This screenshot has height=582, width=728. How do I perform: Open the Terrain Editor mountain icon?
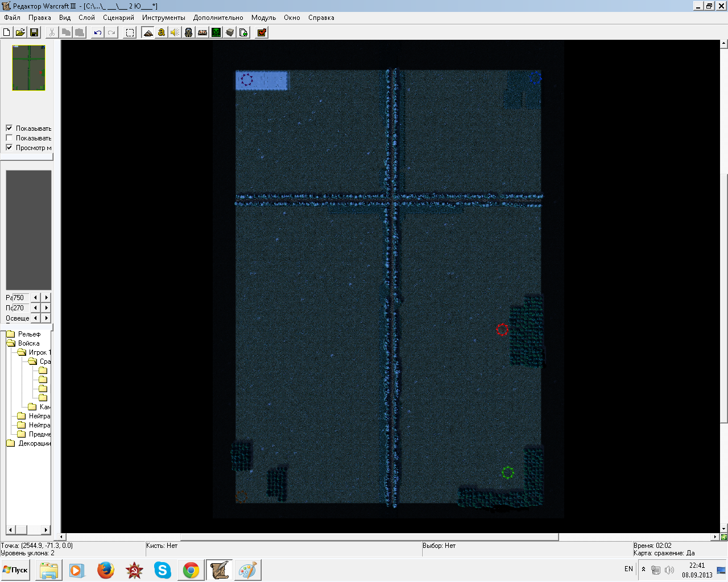pos(148,32)
